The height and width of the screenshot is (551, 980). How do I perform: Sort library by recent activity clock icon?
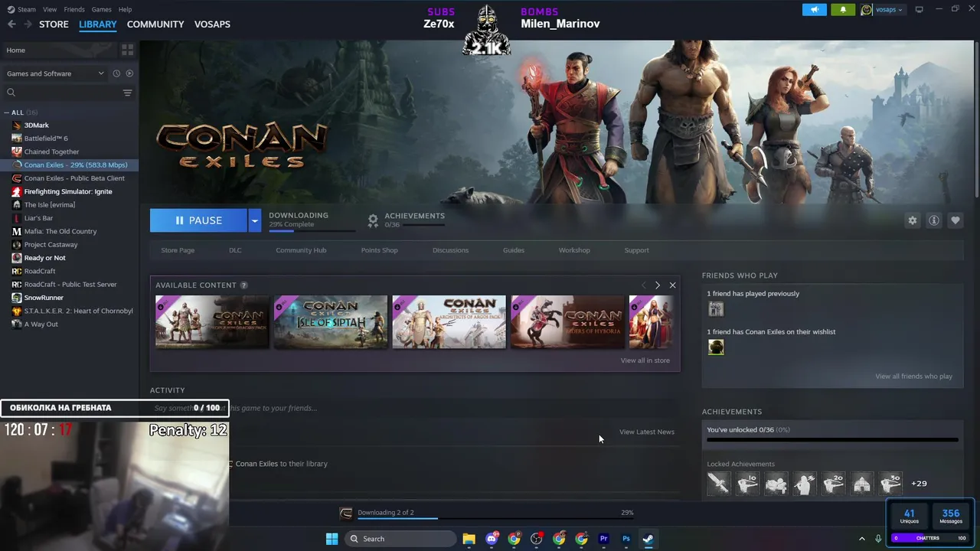(116, 73)
